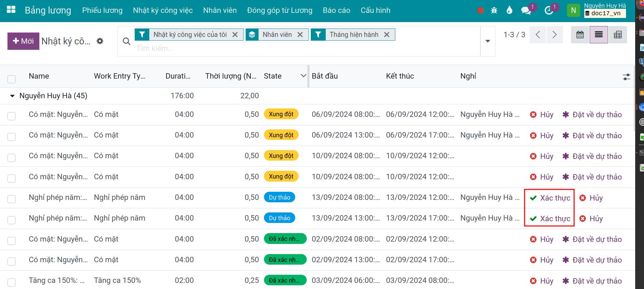Click Xác thực for 13/09/2024 08:00 entry
The image size is (644, 289).
[x=550, y=198]
